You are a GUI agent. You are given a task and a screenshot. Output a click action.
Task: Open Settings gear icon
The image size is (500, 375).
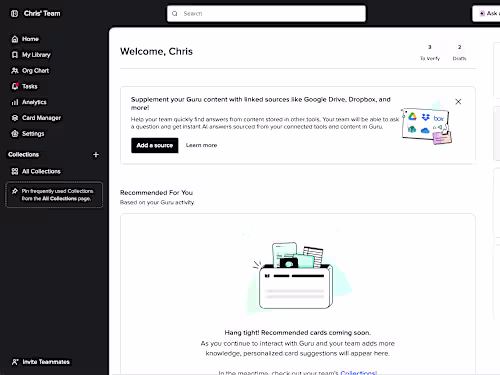[15, 134]
